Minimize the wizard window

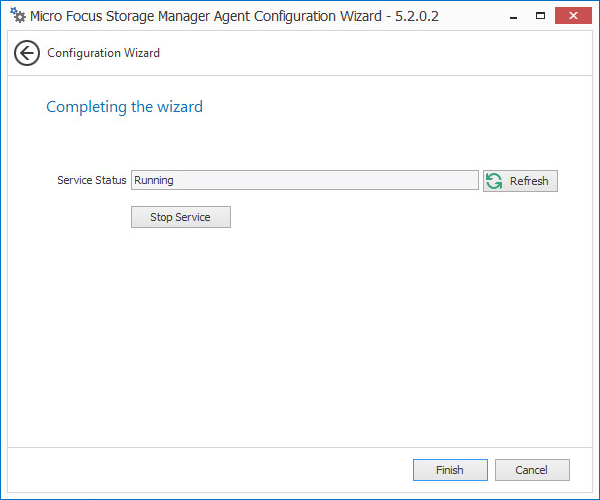[514, 16]
